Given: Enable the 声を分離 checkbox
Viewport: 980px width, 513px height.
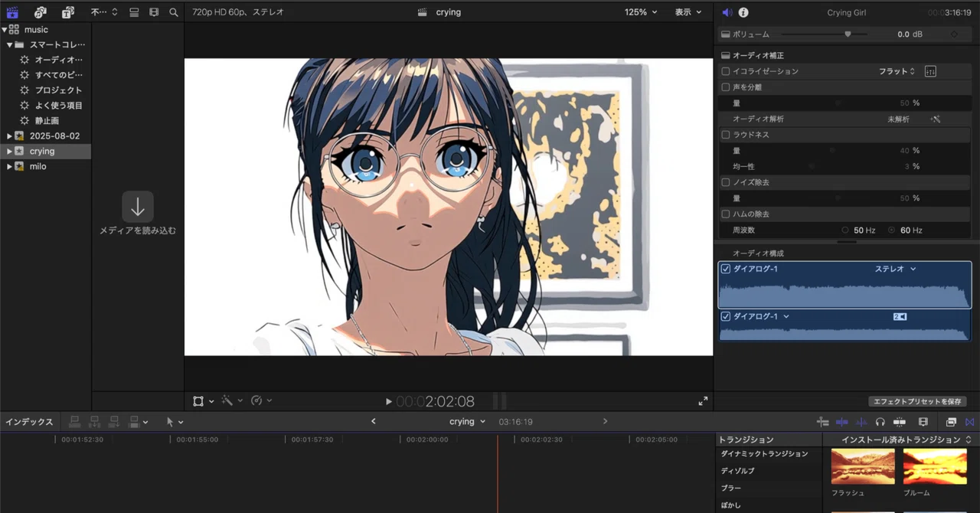Looking at the screenshot, I should coord(726,87).
